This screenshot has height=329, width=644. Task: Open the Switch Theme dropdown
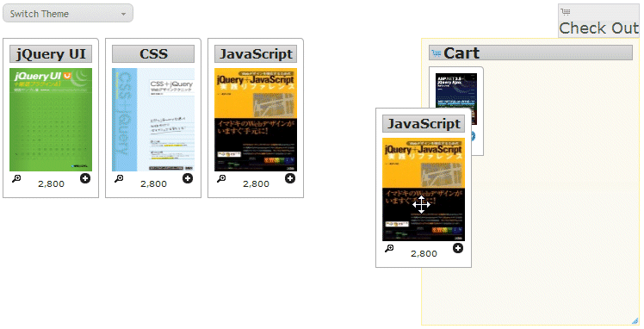coord(68,13)
